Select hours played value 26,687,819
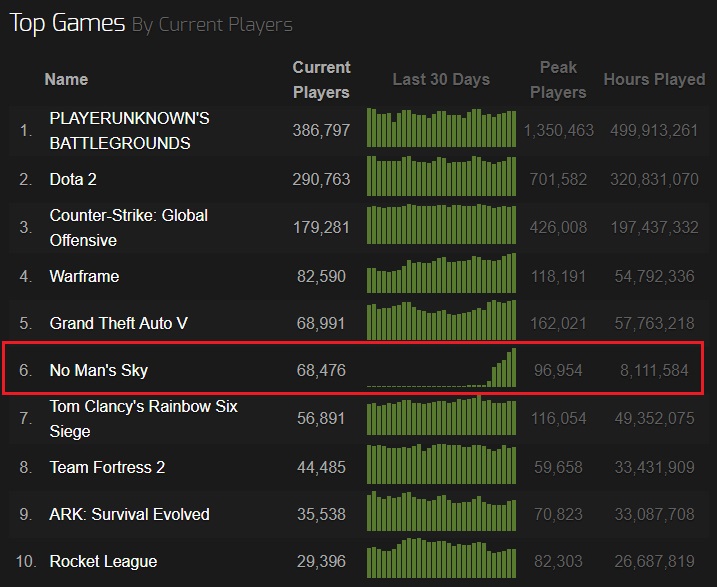Screen dimensions: 717x587 pos(654,561)
